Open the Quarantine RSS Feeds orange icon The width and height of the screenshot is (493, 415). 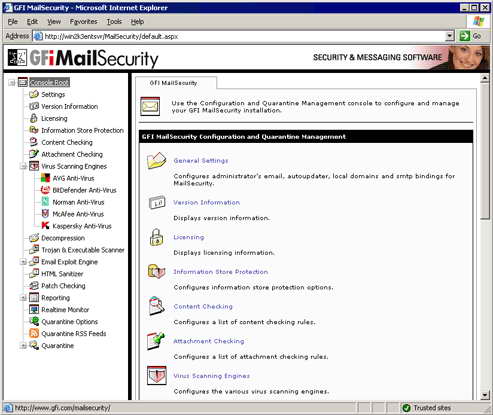34,333
